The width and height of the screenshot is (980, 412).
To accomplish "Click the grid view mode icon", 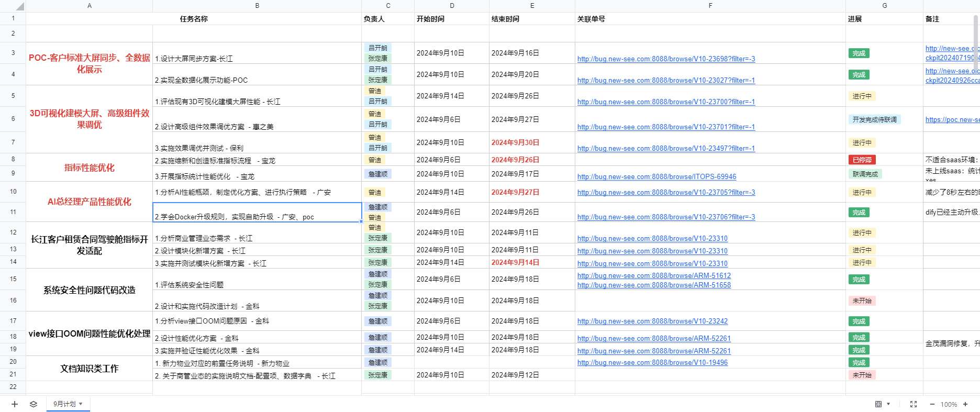I will point(878,404).
